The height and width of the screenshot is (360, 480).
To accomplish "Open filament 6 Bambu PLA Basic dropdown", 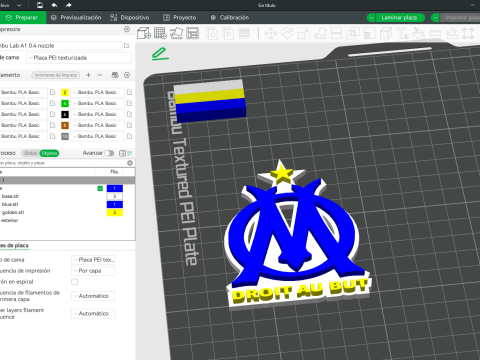I will click(97, 114).
